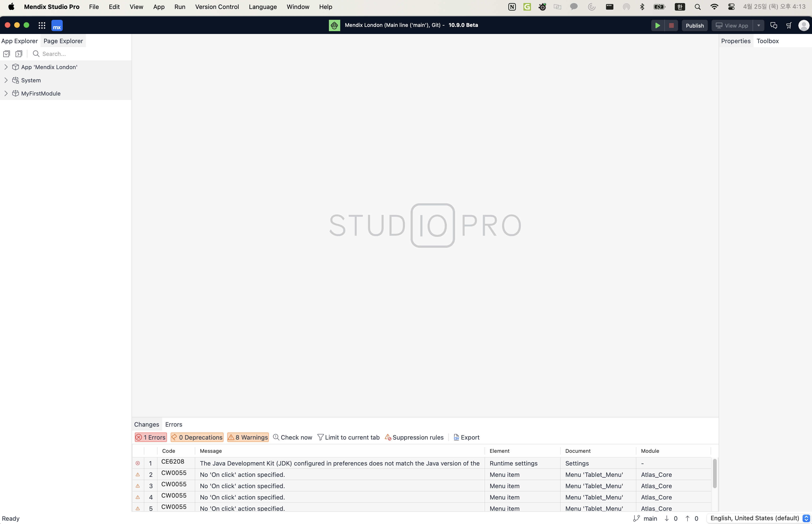The image size is (812, 524).
Task: Click the error icon on row CE6208
Action: (x=138, y=463)
